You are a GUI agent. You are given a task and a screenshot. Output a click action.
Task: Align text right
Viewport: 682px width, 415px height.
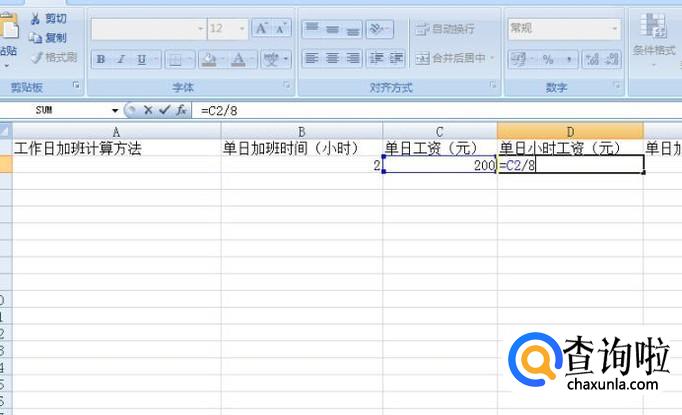pos(352,58)
